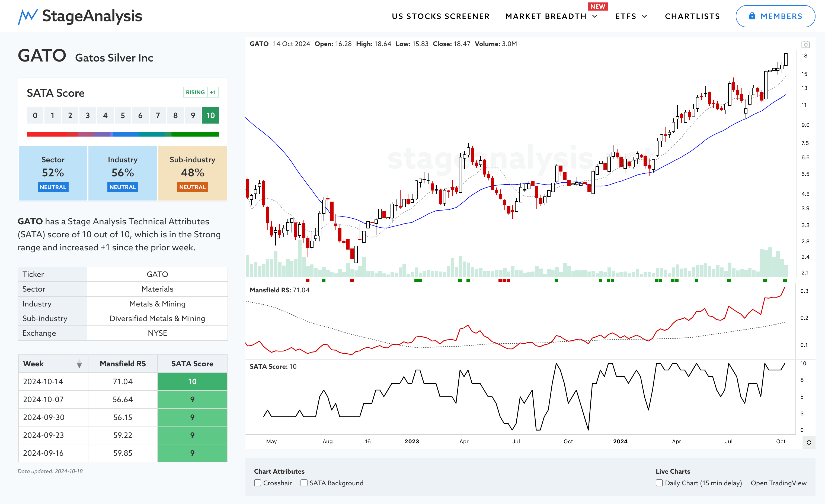The width and height of the screenshot is (825, 504).
Task: Click the lock icon in Members button
Action: pos(752,16)
